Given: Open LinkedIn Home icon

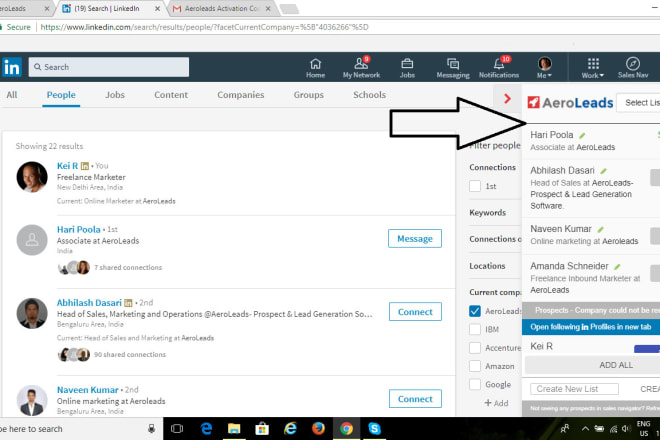Looking at the screenshot, I should [x=315, y=68].
